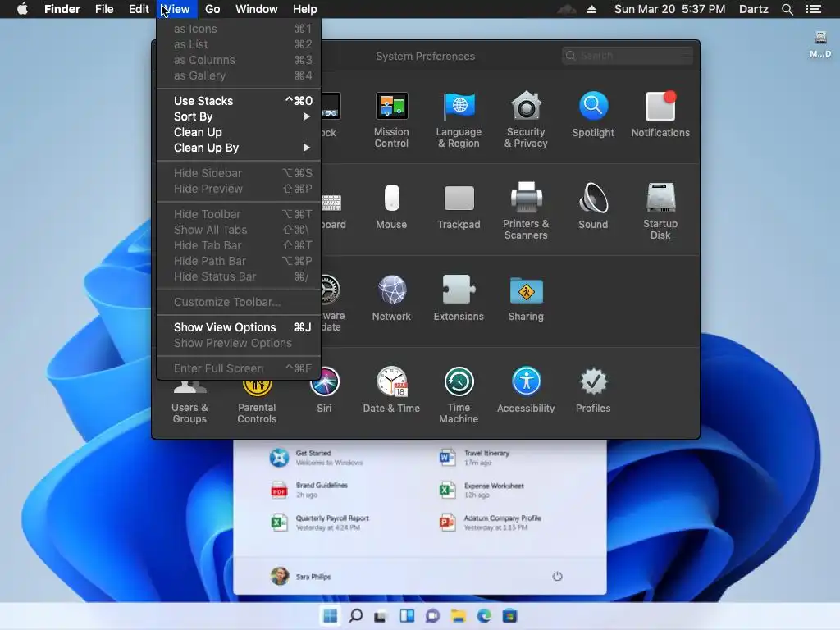Open Security & Privacy pane
The image size is (840, 630).
click(526, 120)
